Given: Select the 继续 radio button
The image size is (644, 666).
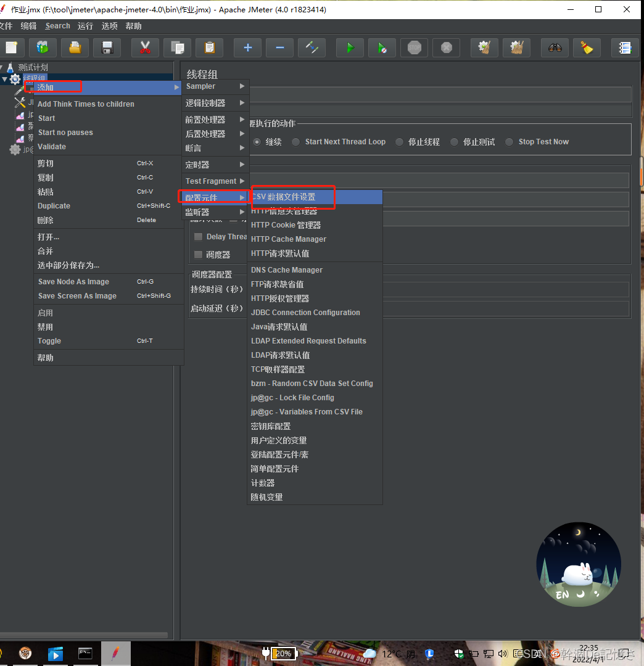Looking at the screenshot, I should 257,142.
